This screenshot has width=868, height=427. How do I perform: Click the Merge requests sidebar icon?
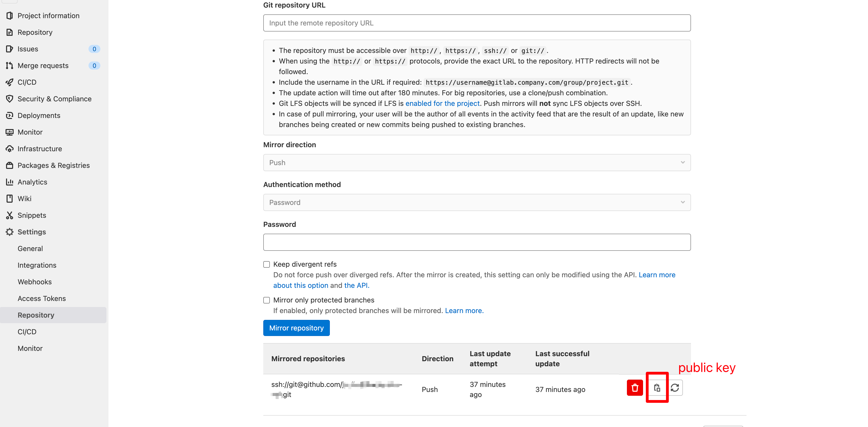tap(9, 65)
